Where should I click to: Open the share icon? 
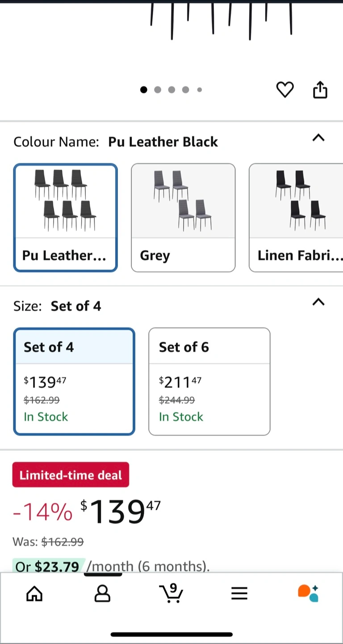tap(320, 90)
